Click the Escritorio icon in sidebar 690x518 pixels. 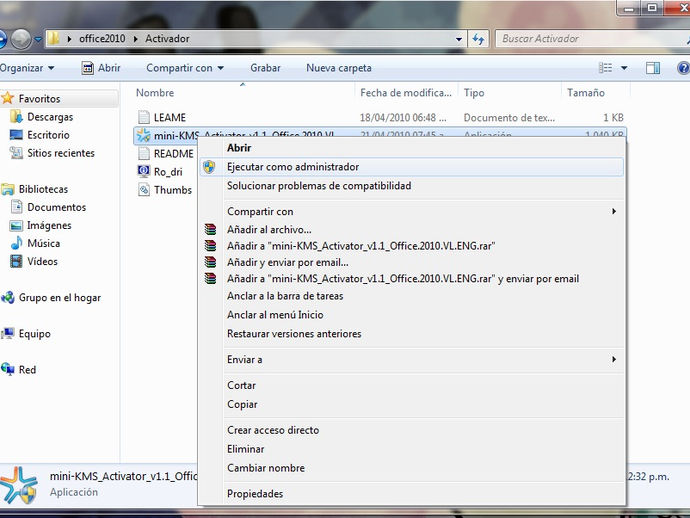[16, 135]
